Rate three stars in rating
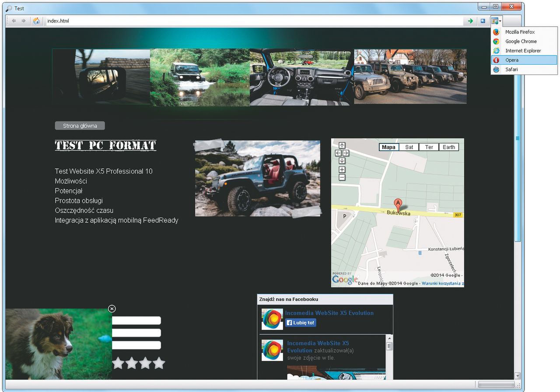560x392 pixels. [x=145, y=363]
